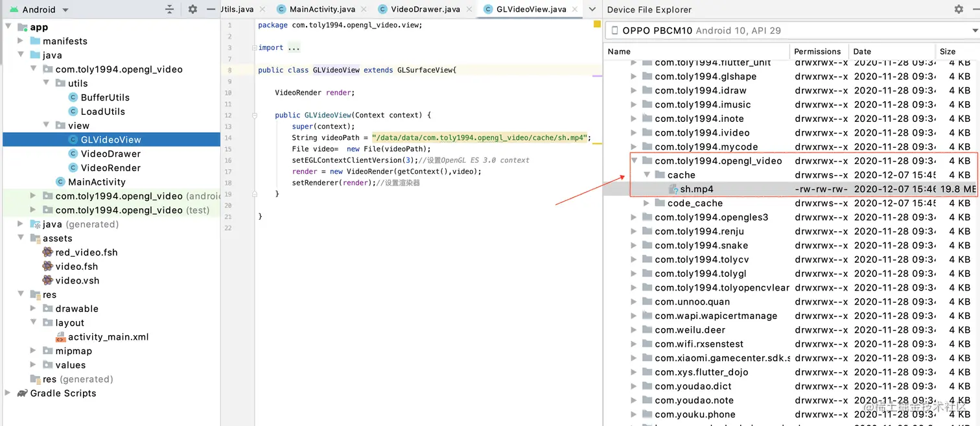This screenshot has width=980, height=426.
Task: Expand com.toly1994.glshape in Device File Explorer
Action: click(634, 77)
